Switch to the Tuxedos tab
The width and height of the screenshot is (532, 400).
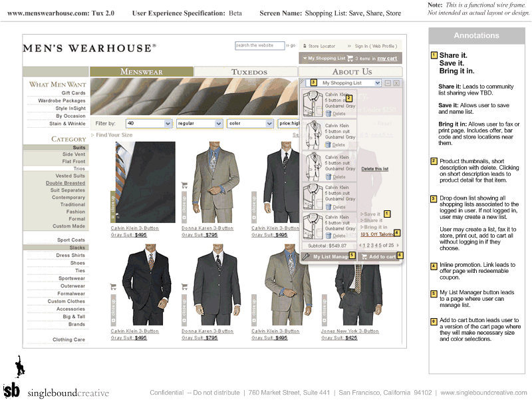(x=246, y=72)
